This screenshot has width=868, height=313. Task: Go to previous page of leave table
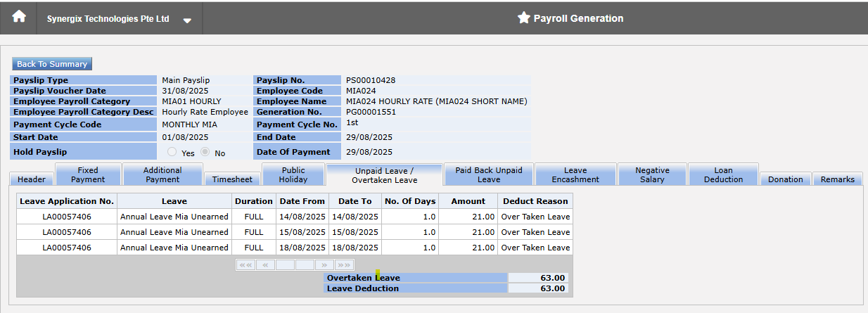coord(265,265)
